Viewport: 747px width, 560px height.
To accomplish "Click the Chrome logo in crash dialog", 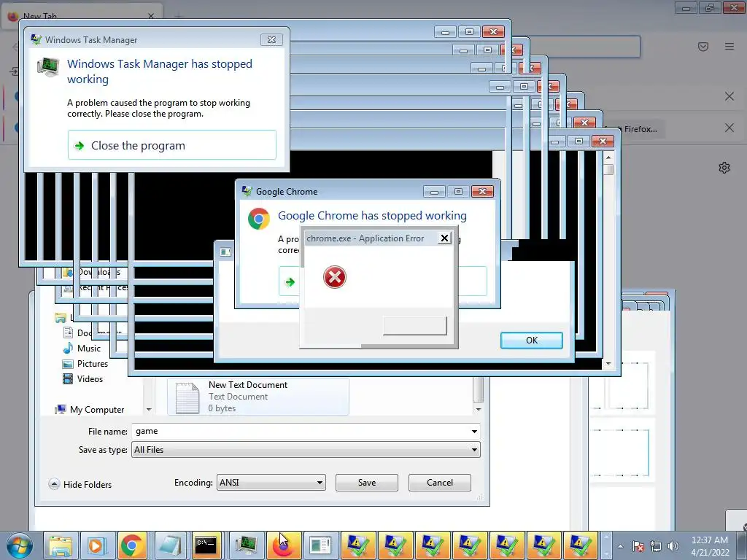I will pos(259,219).
